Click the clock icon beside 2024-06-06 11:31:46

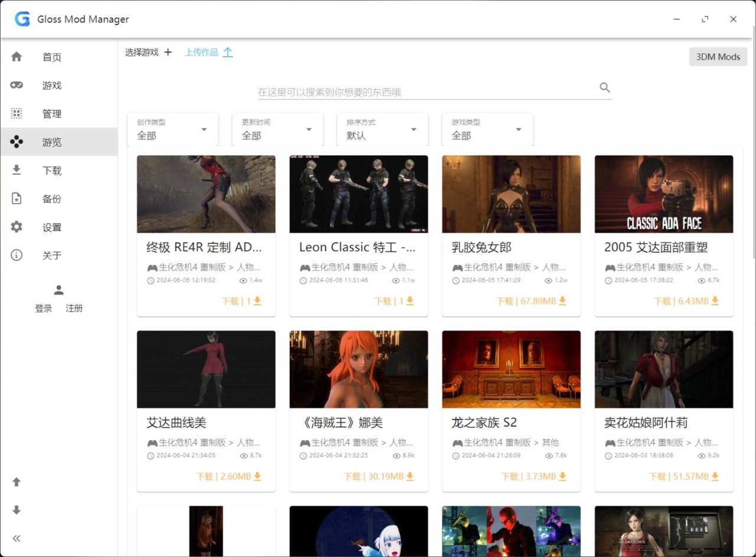click(304, 281)
